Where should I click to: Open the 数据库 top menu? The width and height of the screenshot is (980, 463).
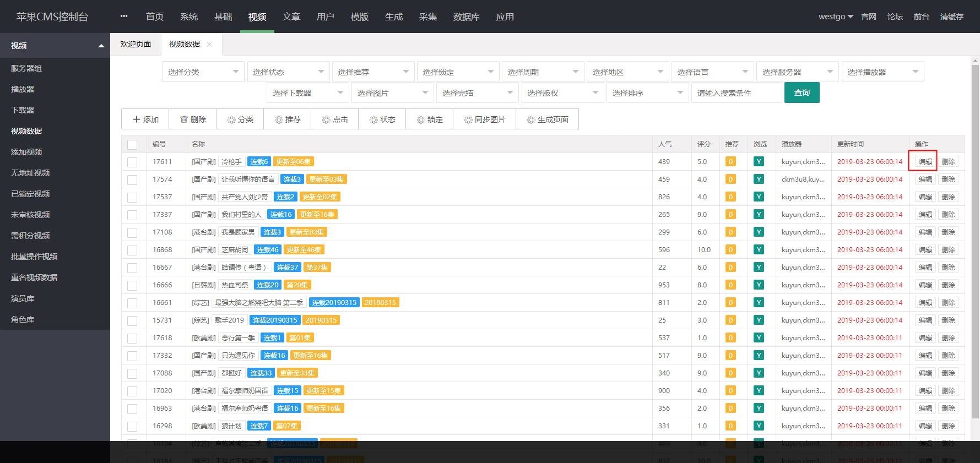tap(467, 17)
